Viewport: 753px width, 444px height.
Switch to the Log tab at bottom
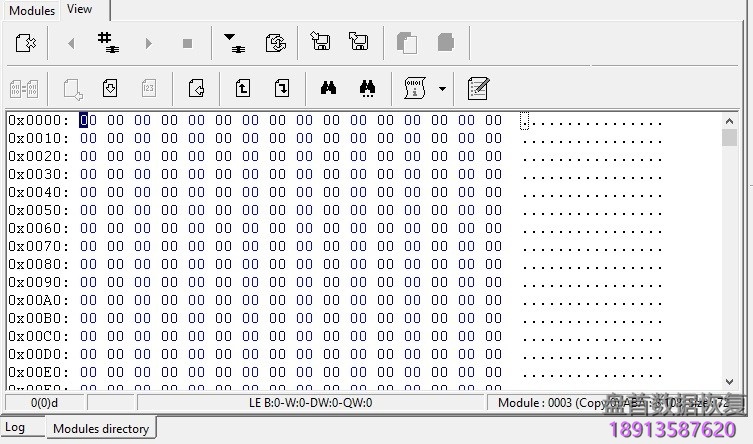click(15, 428)
